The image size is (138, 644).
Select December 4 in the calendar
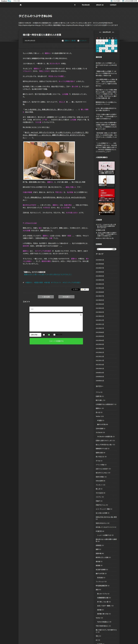pyautogui.click(x=116, y=40)
